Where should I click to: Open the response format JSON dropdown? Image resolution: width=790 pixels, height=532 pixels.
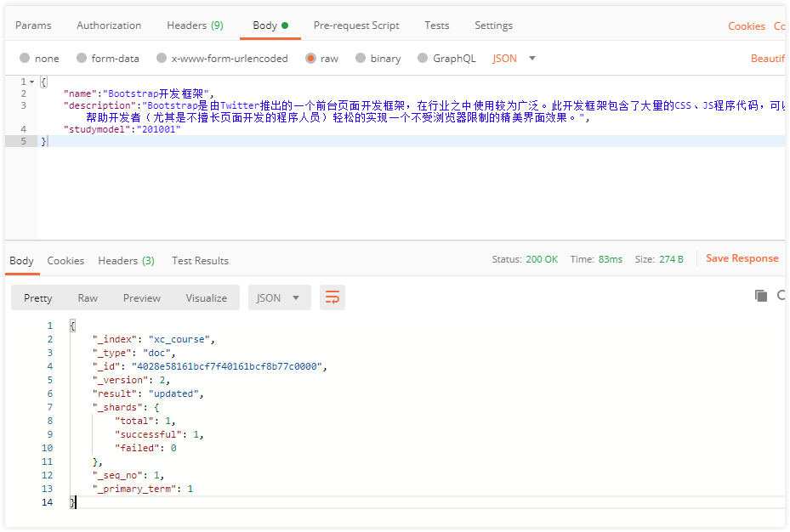279,297
